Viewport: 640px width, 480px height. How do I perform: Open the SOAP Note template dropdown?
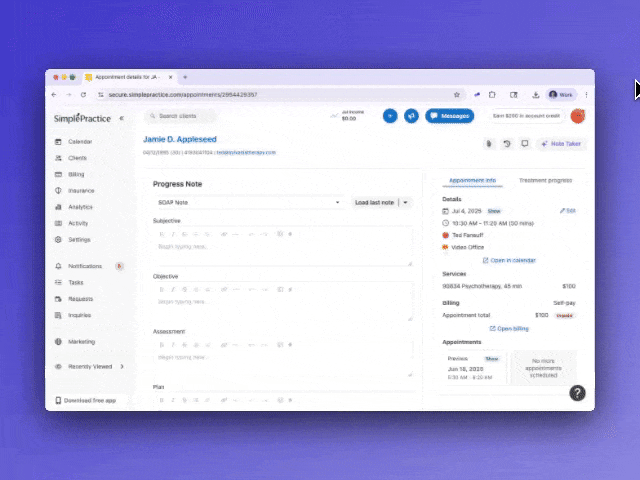249,202
